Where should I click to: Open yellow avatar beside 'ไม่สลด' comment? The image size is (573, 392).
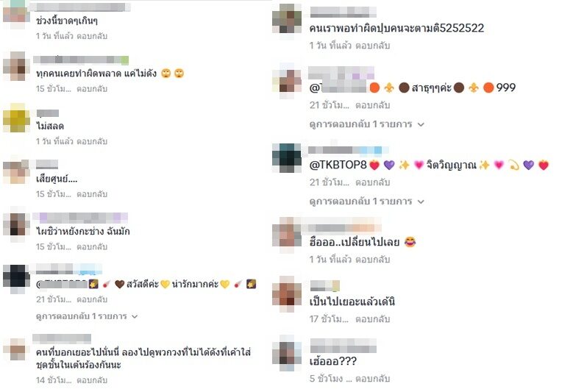pyautogui.click(x=16, y=118)
